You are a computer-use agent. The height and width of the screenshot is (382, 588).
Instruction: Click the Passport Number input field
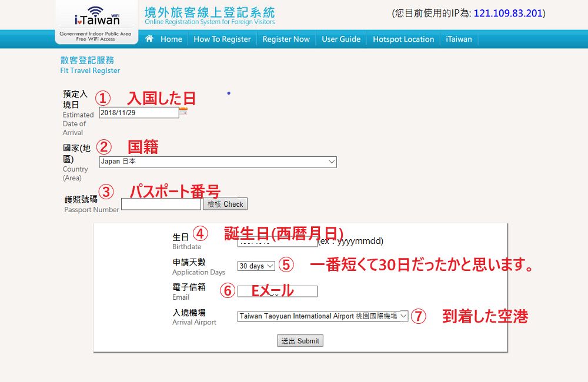point(161,204)
